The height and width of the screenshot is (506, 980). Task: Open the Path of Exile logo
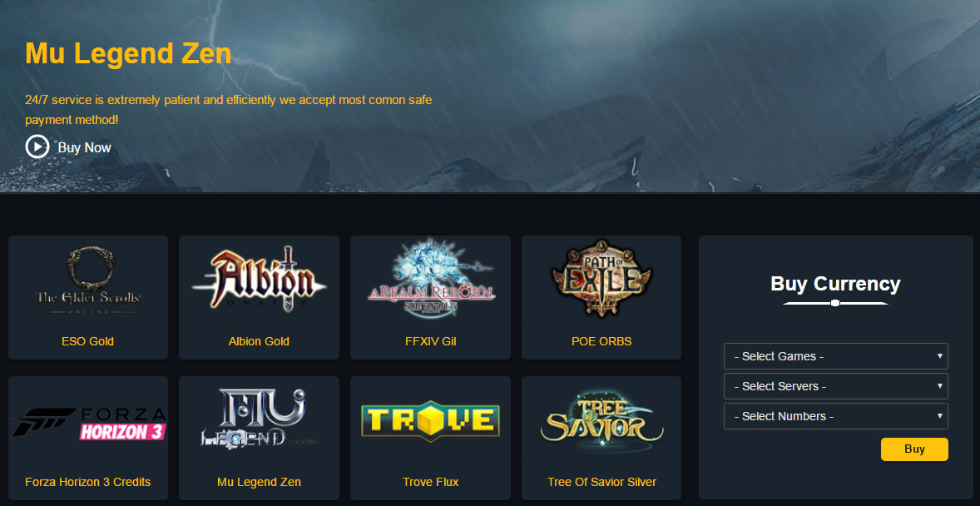601,278
